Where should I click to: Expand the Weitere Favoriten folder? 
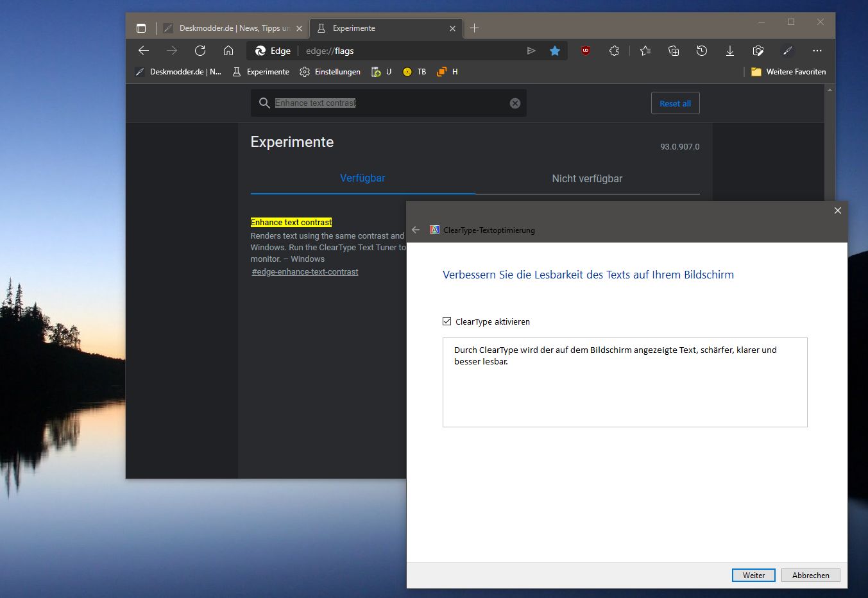(x=788, y=72)
